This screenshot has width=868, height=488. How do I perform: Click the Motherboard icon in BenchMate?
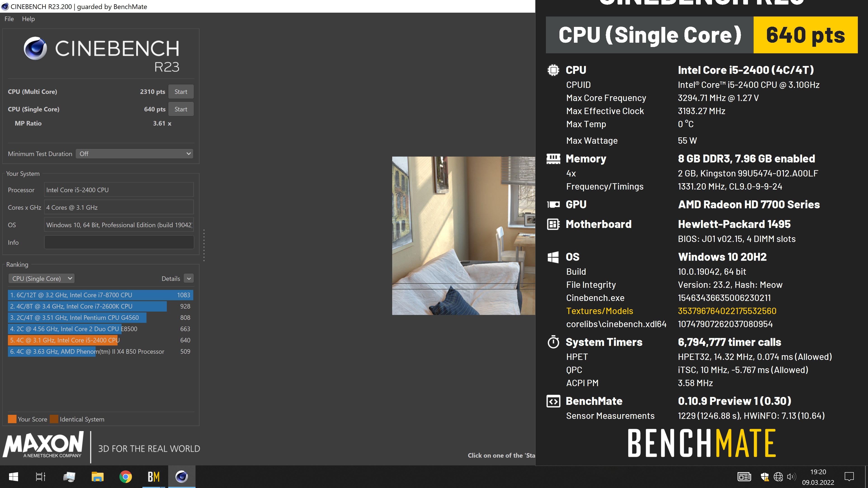pyautogui.click(x=553, y=224)
